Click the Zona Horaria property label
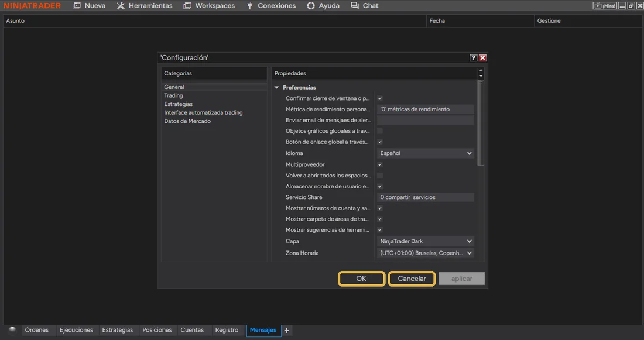This screenshot has width=644, height=340. click(302, 253)
